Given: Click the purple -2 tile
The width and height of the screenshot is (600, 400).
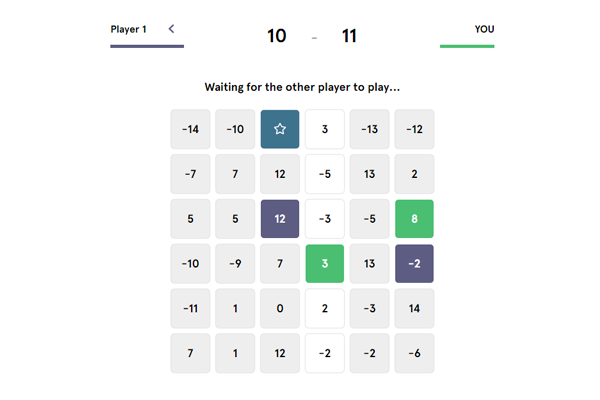Looking at the screenshot, I should click(x=414, y=263).
